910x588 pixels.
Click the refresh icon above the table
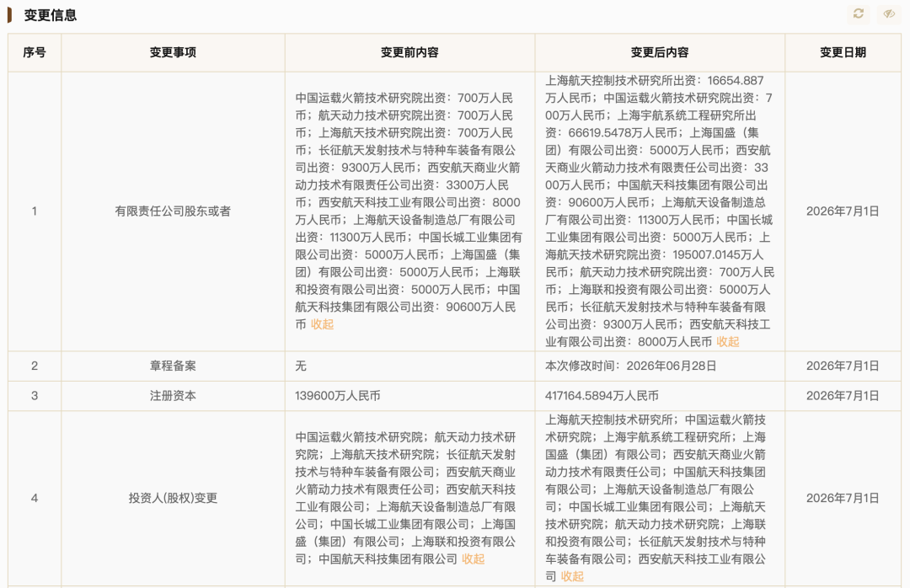click(x=859, y=13)
